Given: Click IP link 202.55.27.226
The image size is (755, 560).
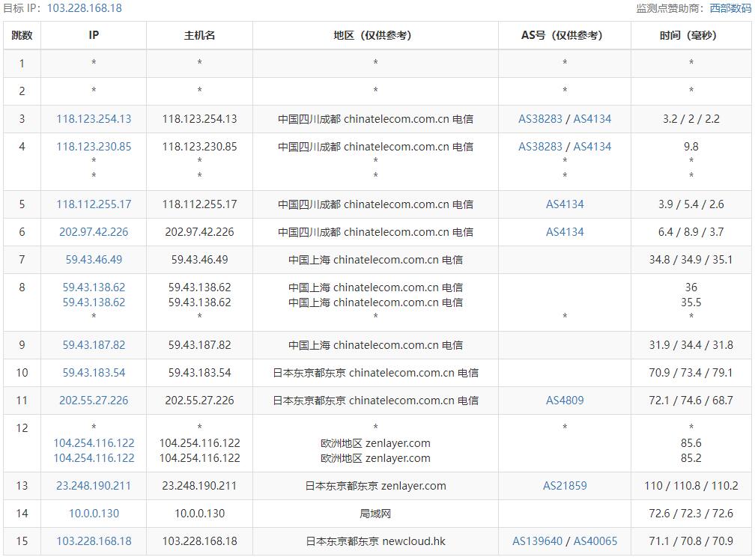Looking at the screenshot, I should [x=94, y=401].
